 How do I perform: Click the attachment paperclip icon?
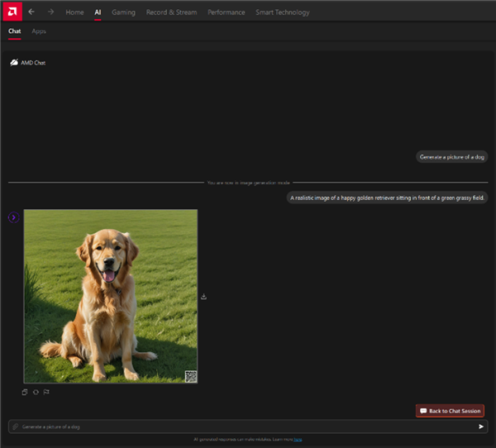(x=15, y=427)
